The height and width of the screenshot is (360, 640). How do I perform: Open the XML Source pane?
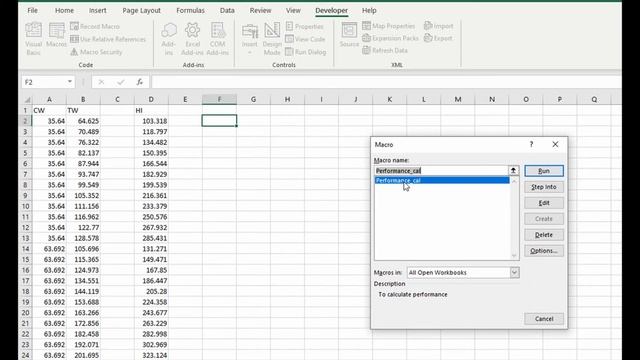(349, 35)
